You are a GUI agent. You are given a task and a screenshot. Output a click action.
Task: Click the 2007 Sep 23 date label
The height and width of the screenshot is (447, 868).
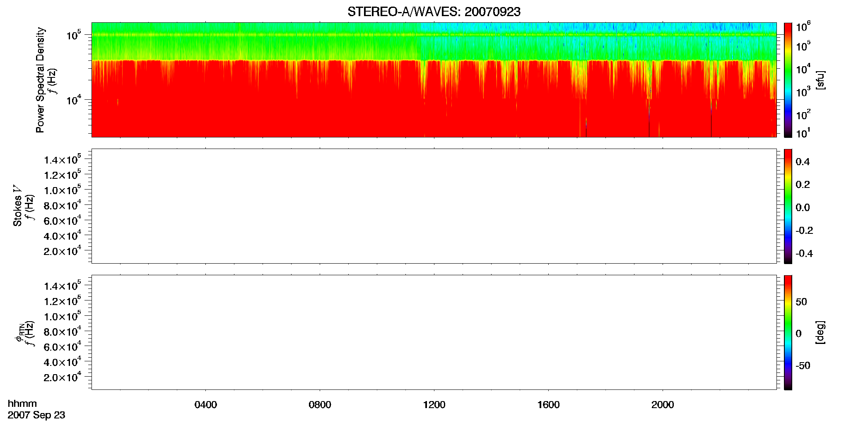click(36, 415)
